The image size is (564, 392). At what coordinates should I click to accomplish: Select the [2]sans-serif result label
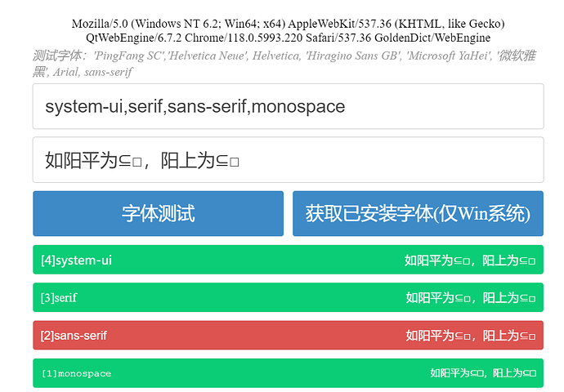pos(74,336)
